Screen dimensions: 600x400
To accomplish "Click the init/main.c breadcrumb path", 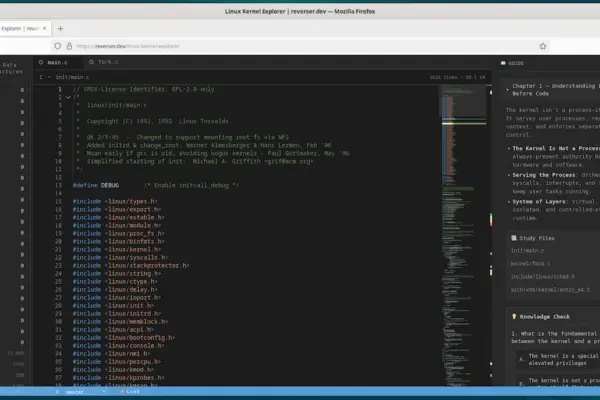I will [72, 77].
